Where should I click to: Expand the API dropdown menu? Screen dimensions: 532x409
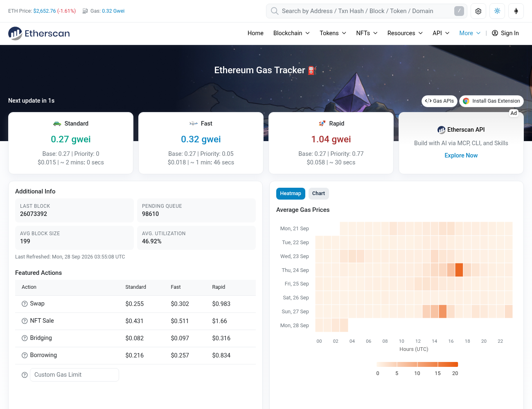(x=441, y=33)
